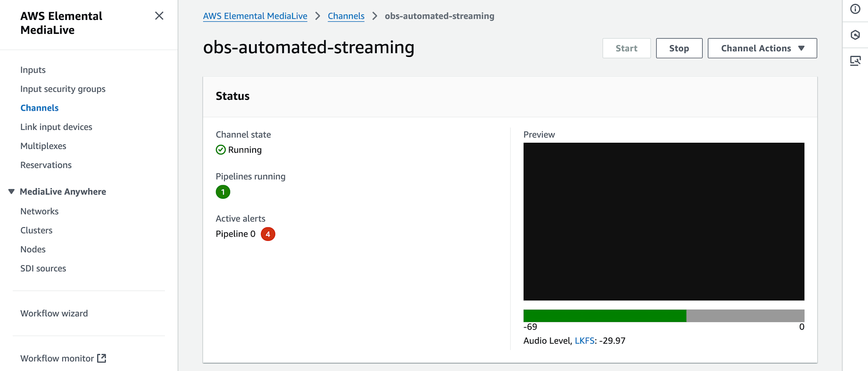
Task: Open Link input devices in sidebar
Action: click(x=56, y=127)
